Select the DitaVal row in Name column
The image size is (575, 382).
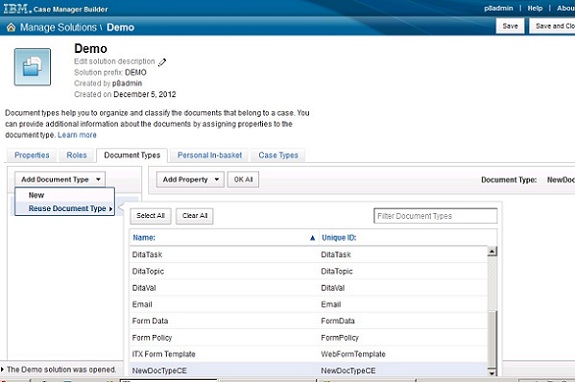point(144,288)
